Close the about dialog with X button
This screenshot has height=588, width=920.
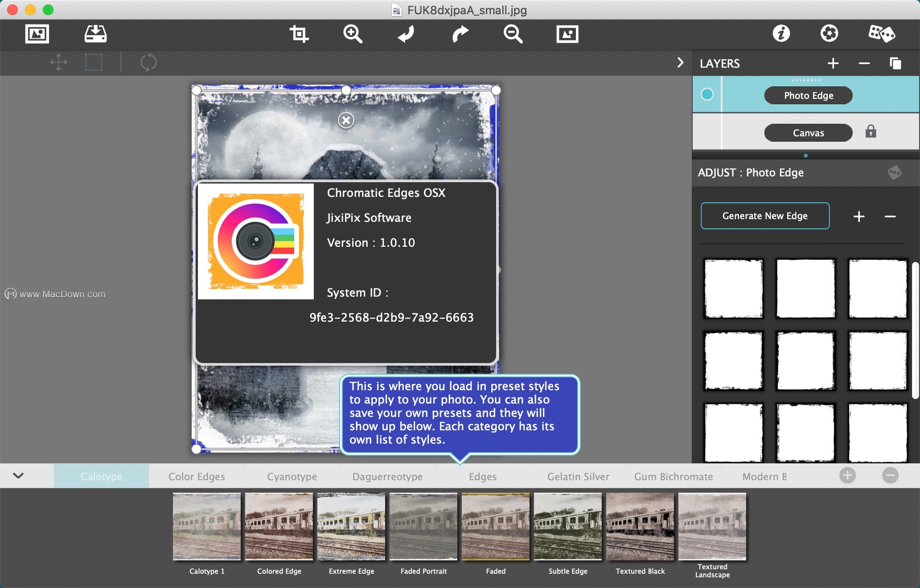346,120
